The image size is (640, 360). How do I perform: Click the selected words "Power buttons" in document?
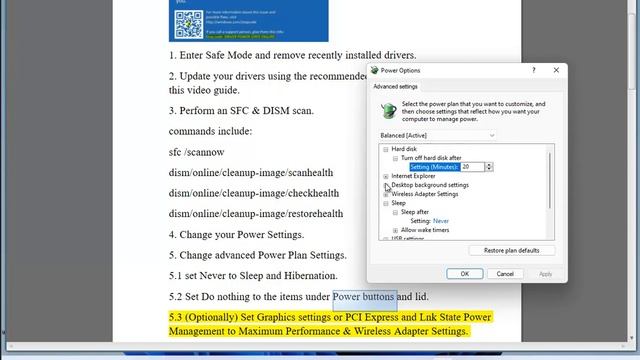point(364,297)
